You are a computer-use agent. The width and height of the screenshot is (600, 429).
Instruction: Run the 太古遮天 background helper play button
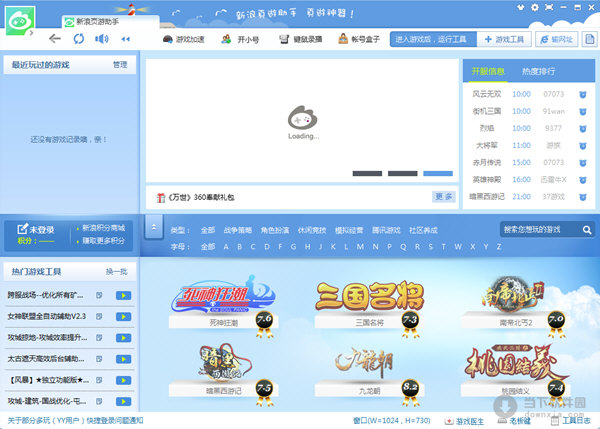point(124,359)
